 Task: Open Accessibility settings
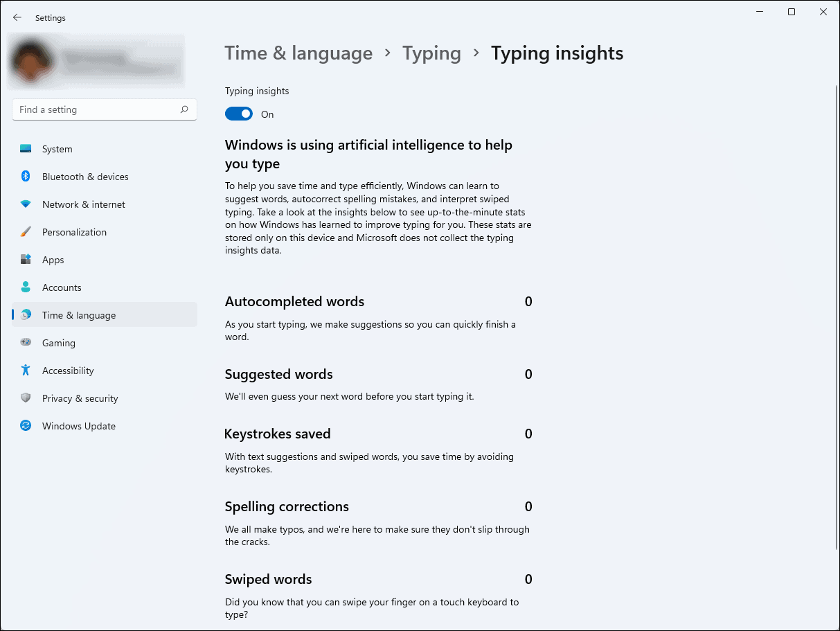(25, 370)
